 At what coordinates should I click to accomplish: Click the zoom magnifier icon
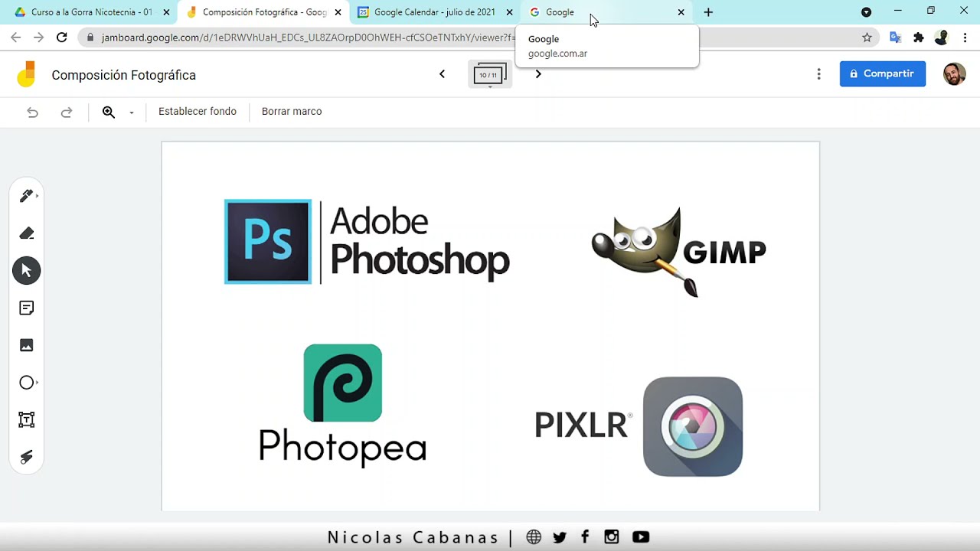(109, 112)
